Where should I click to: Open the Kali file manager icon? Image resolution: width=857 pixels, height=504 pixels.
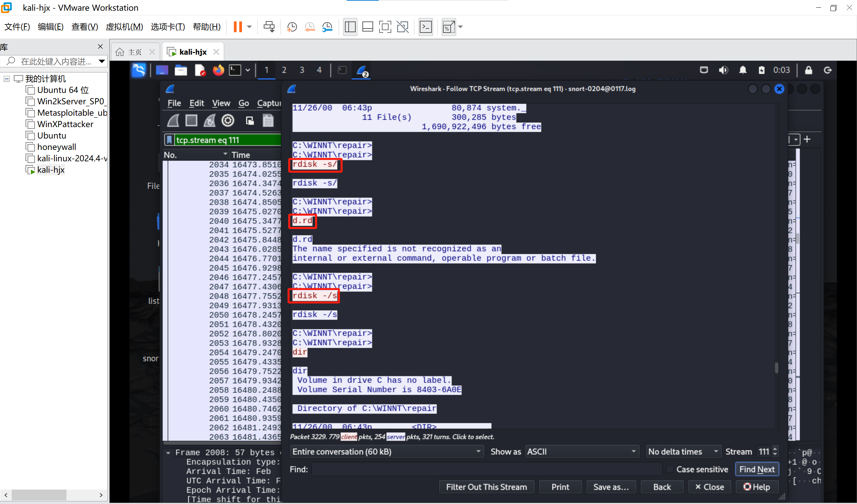pyautogui.click(x=181, y=70)
